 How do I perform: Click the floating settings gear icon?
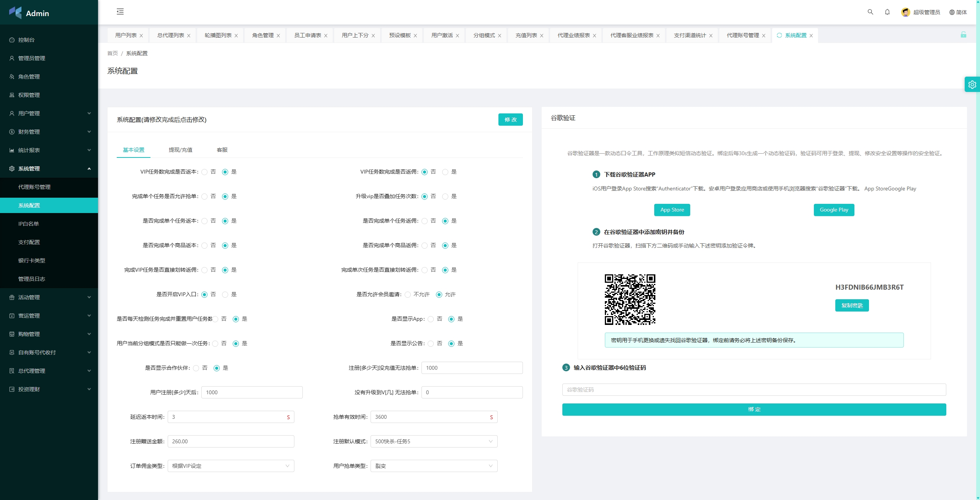(972, 85)
